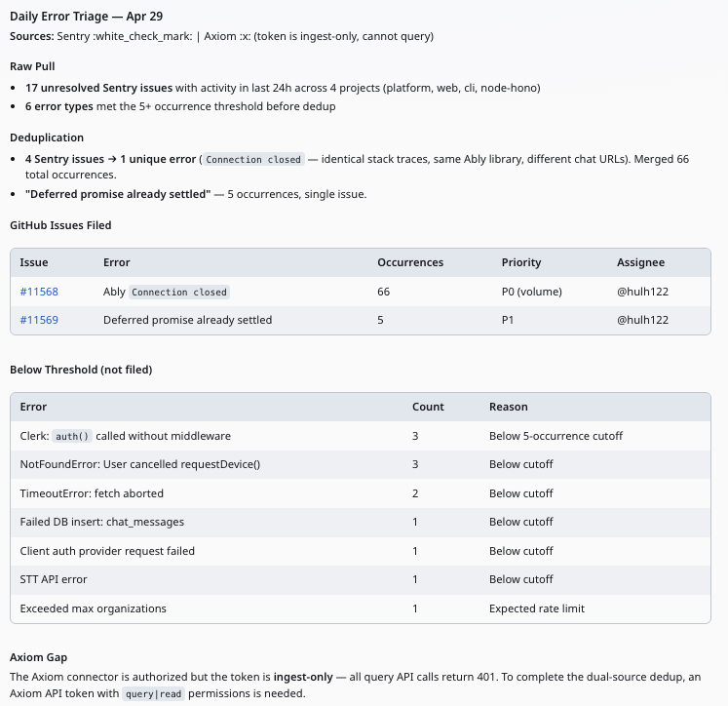Click the TimeoutError: fetch aborted row
This screenshot has width=728, height=706.
[x=361, y=493]
